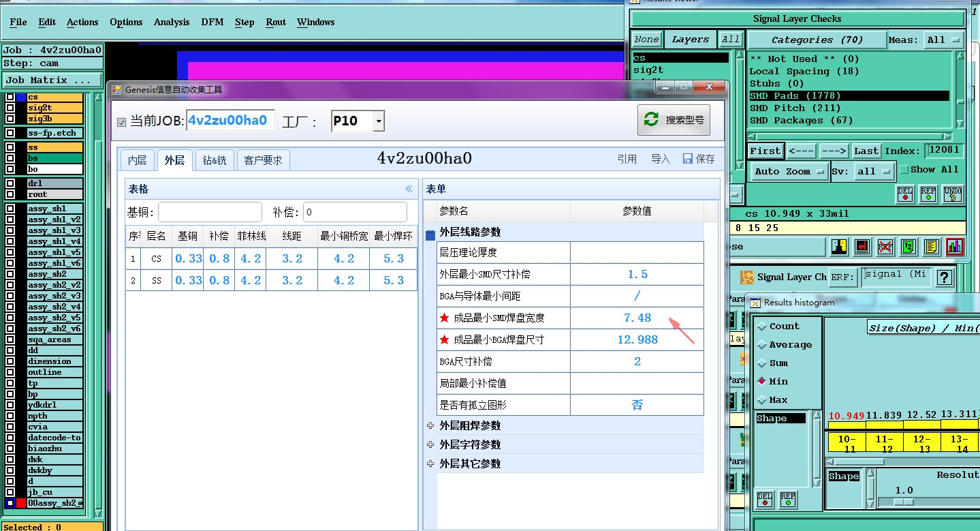980x531 pixels.
Task: Click the 搜索型号 refresh search button
Action: coord(674,120)
